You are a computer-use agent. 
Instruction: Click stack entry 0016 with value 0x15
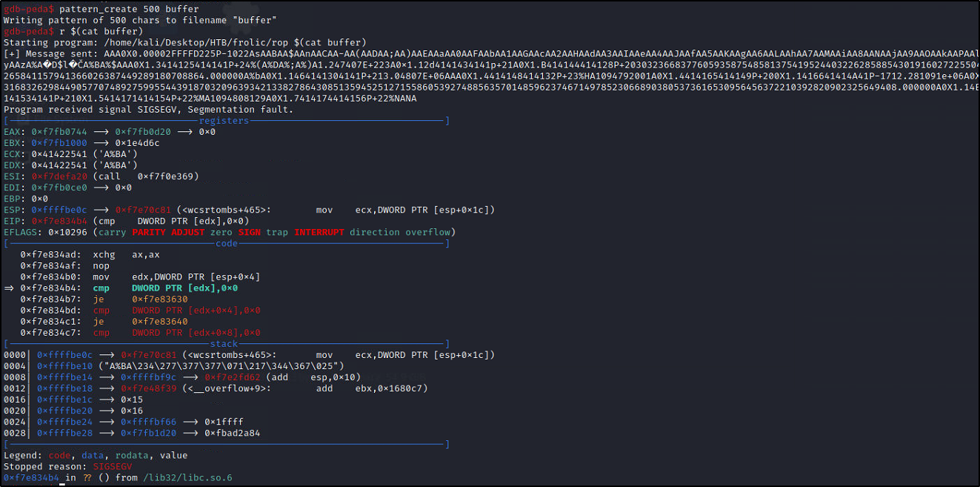tap(73, 398)
